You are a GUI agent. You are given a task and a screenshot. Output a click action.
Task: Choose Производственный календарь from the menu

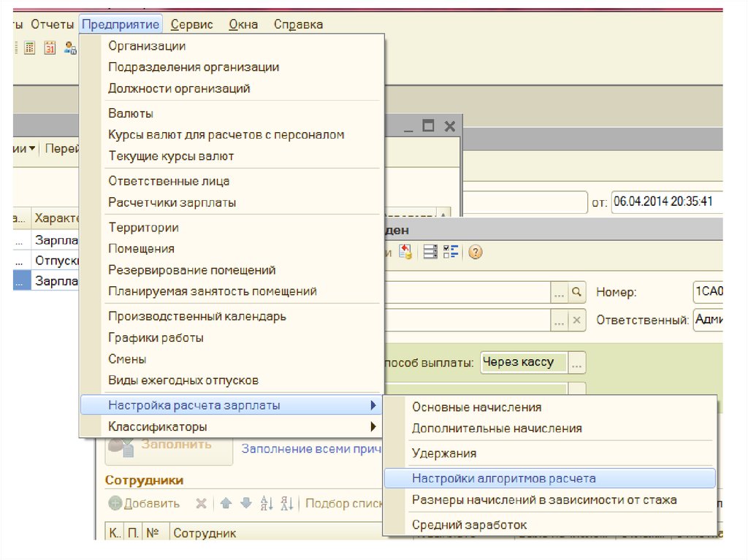tap(197, 316)
